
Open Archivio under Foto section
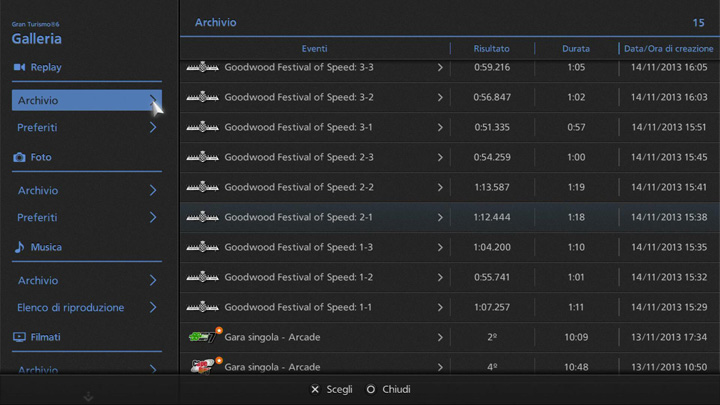[38, 190]
